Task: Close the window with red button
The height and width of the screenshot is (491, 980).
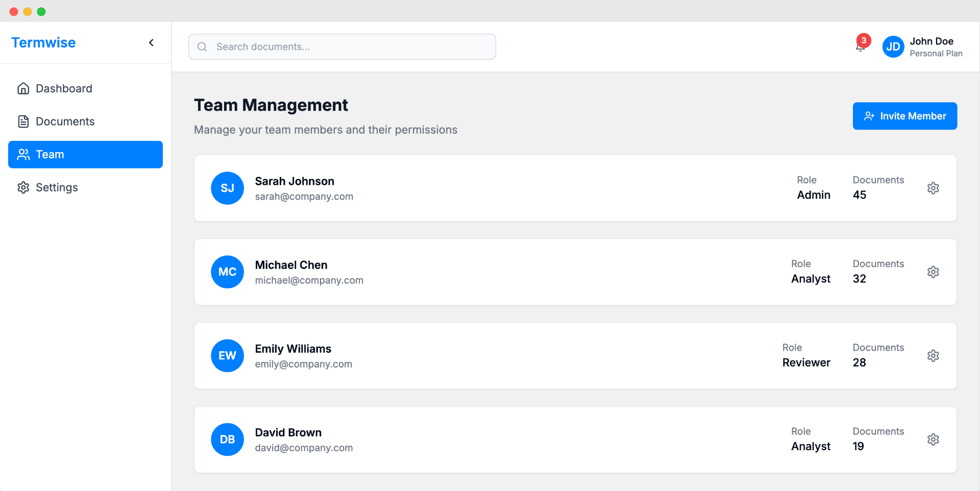Action: (x=14, y=11)
